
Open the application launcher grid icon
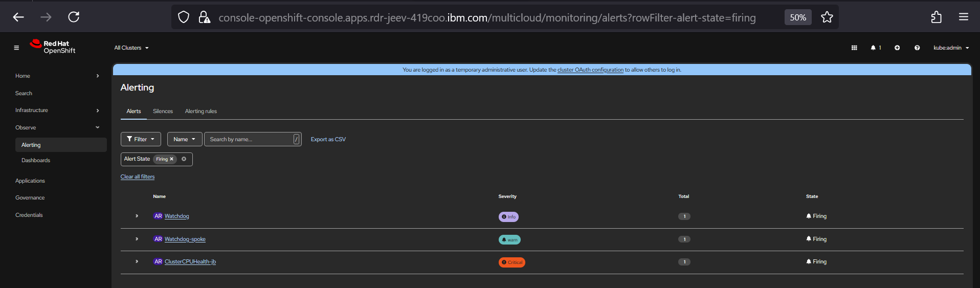854,48
